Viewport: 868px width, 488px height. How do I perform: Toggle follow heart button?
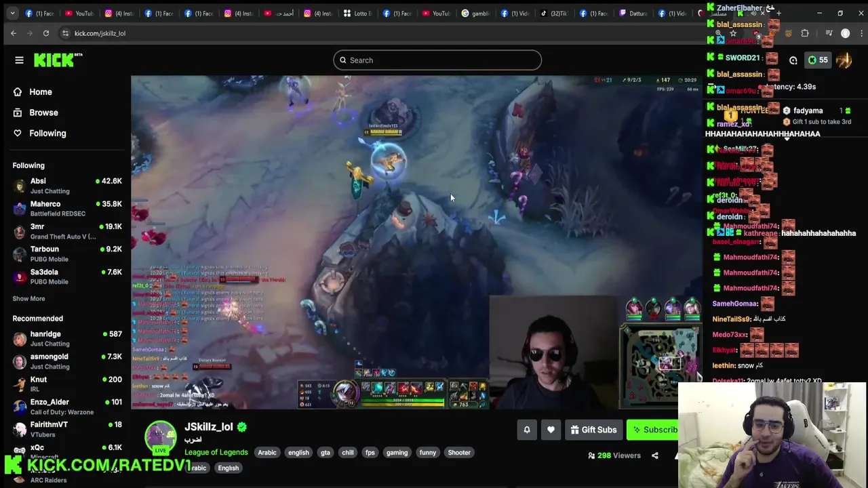551,430
